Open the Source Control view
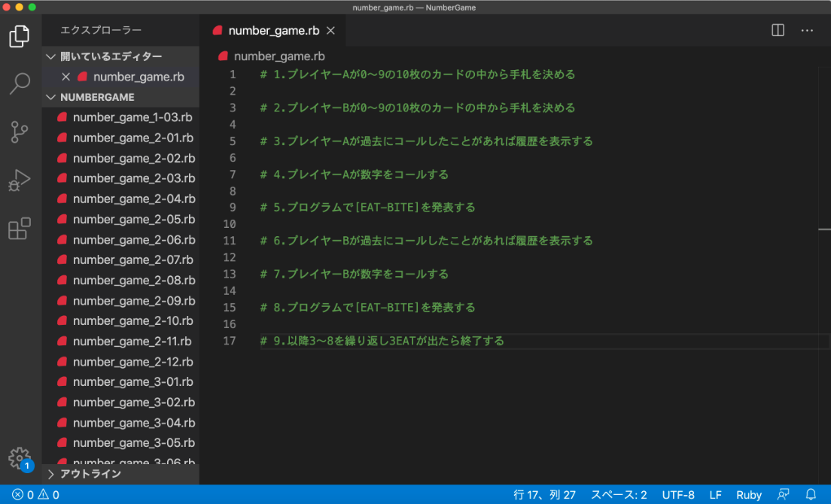Image resolution: width=831 pixels, height=504 pixels. point(20,132)
